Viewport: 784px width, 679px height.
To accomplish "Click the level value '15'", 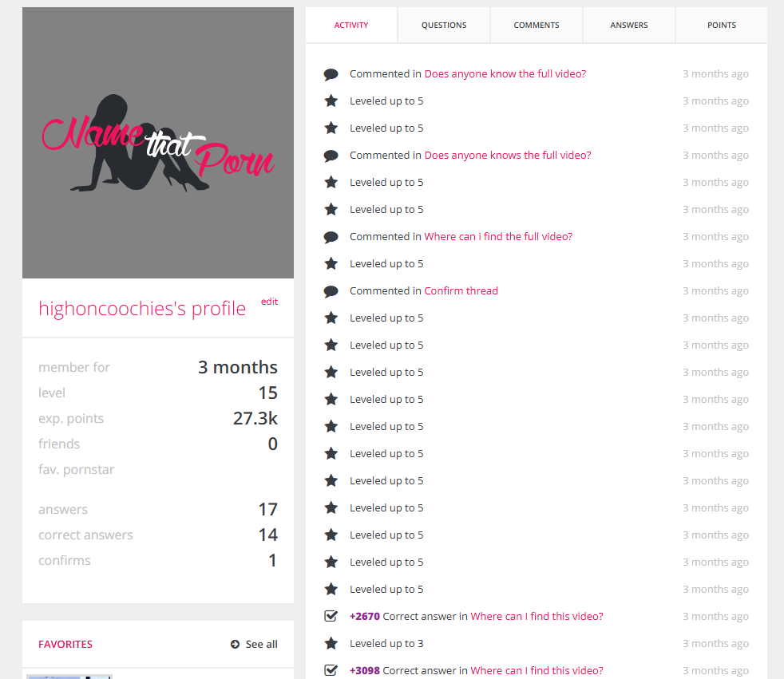I will [267, 393].
